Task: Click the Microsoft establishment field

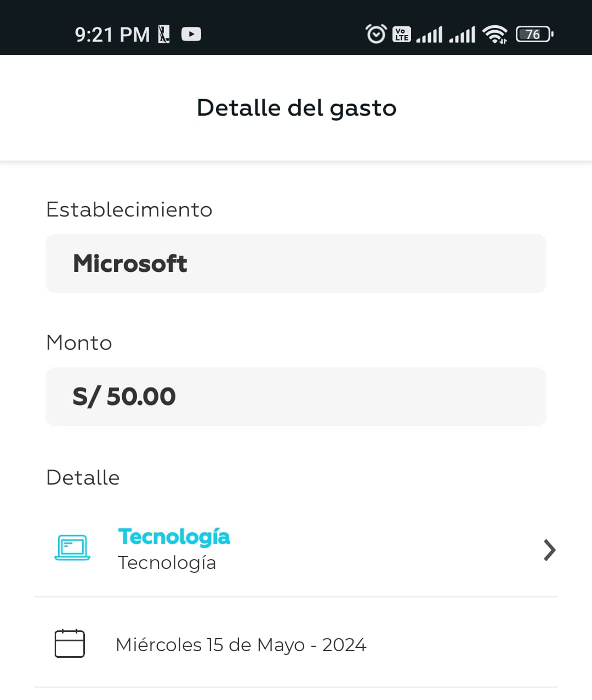Action: click(296, 264)
